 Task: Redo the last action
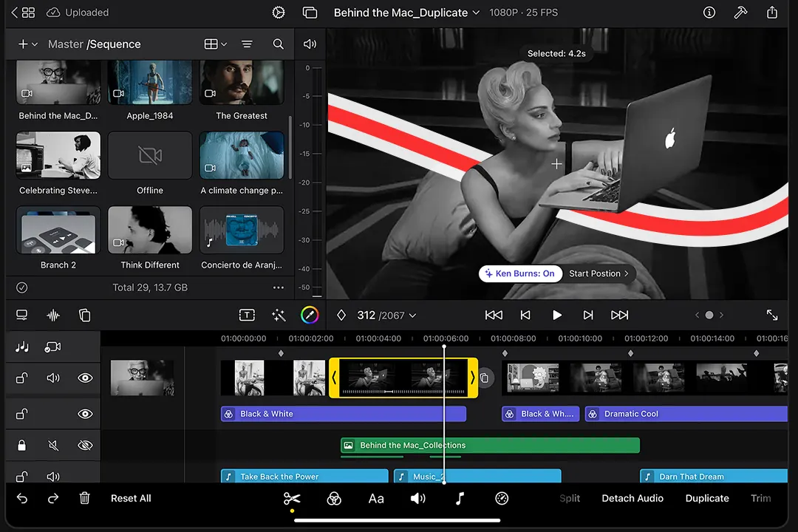(x=53, y=499)
